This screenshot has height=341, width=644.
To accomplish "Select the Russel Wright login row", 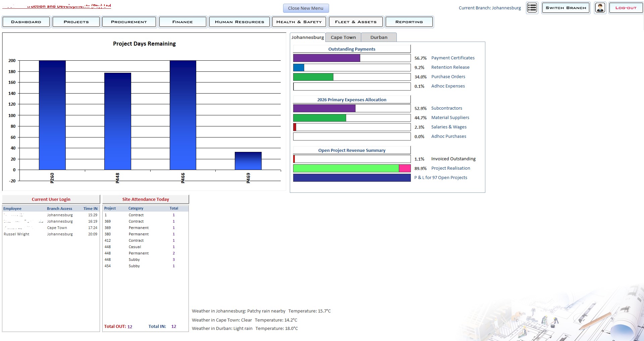I will (x=51, y=234).
